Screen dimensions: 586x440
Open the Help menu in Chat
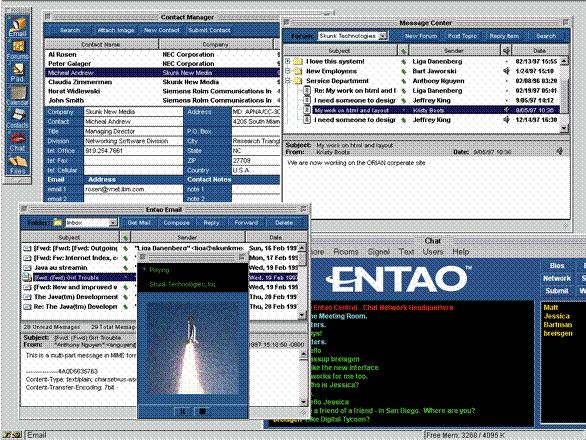460,252
